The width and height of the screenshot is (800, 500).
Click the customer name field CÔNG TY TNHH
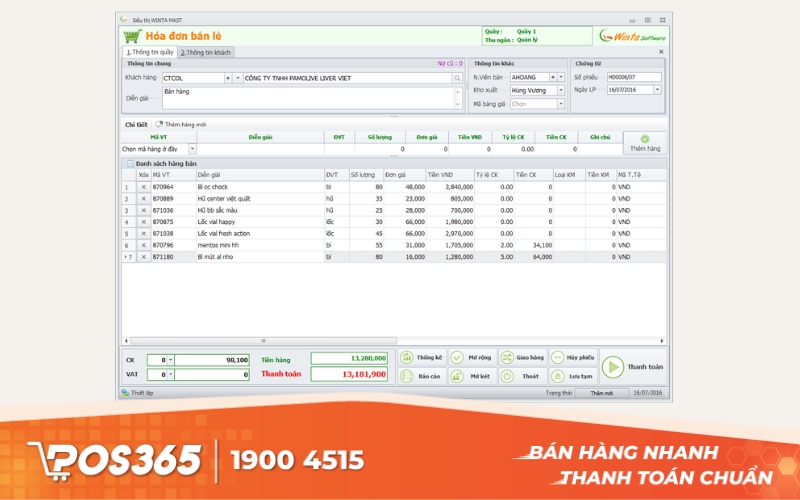pos(347,78)
